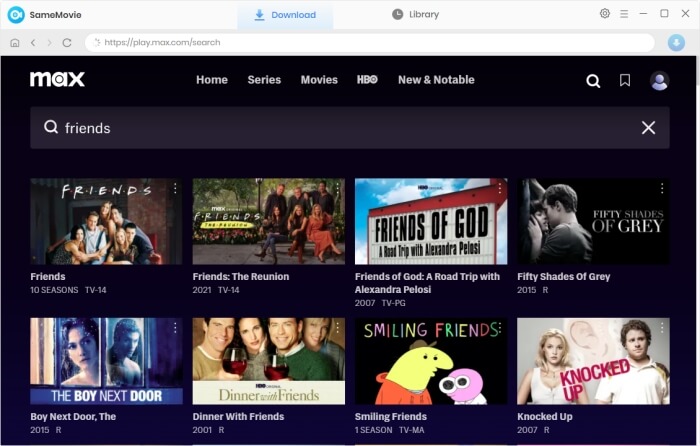Image resolution: width=700 pixels, height=446 pixels.
Task: Click the Max search magnifier icon
Action: 593,81
